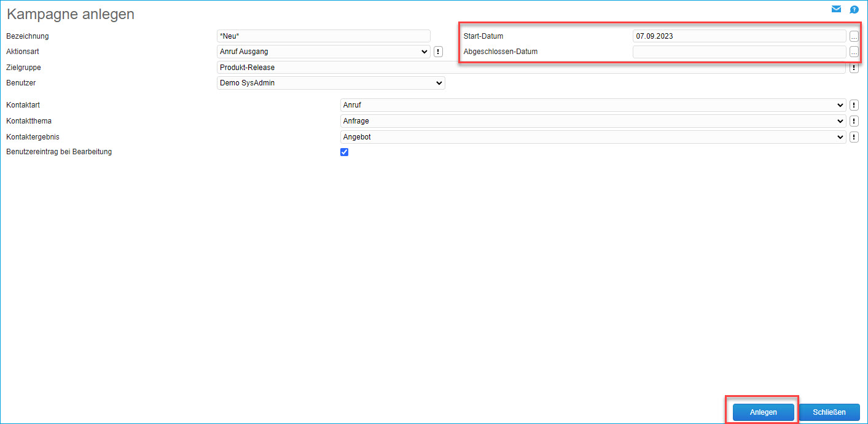Click the Schließen button
Screen dimensions: 868x424
[x=829, y=412]
